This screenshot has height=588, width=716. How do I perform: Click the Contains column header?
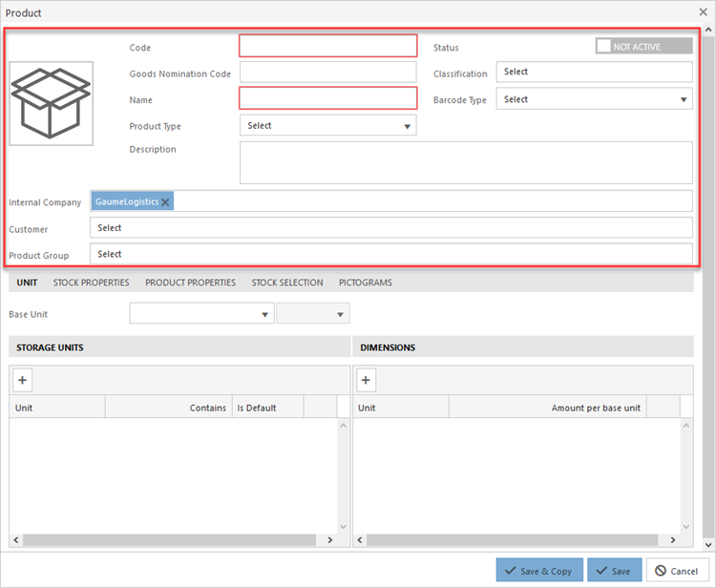pyautogui.click(x=169, y=408)
